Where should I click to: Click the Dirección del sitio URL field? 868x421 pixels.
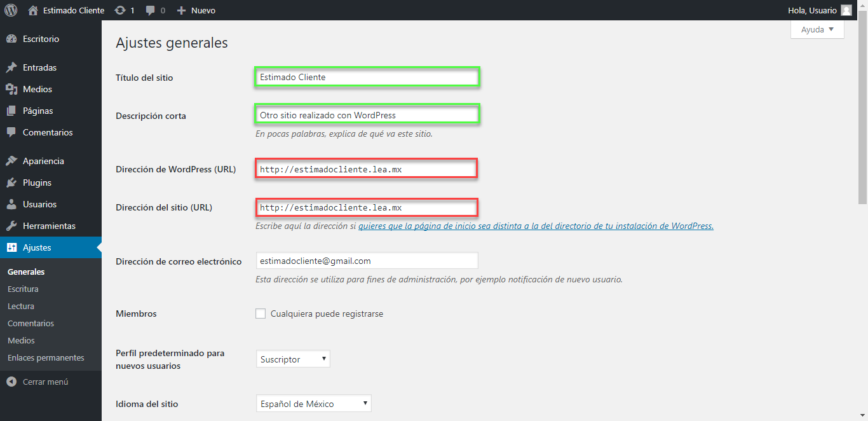pos(367,207)
